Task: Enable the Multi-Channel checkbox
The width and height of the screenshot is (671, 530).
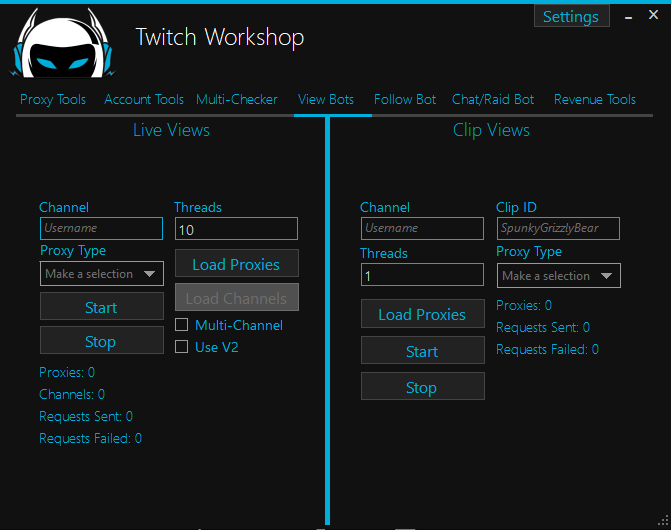Action: coord(182,325)
